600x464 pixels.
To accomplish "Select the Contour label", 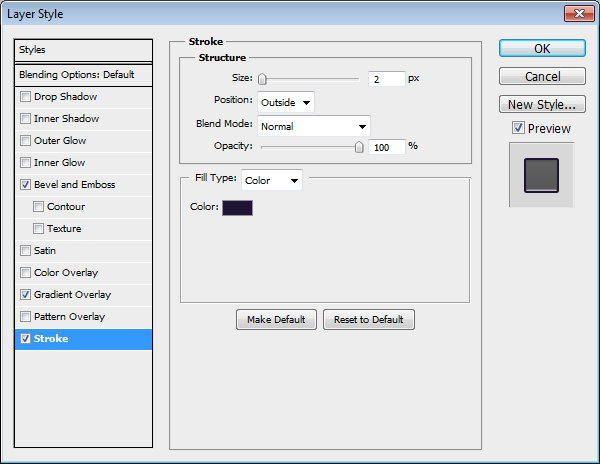I will (x=66, y=207).
